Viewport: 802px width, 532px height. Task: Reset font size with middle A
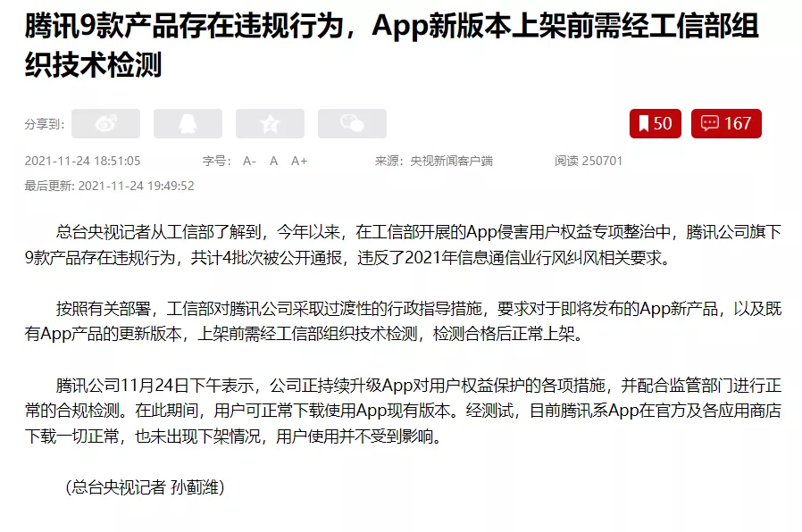[273, 162]
